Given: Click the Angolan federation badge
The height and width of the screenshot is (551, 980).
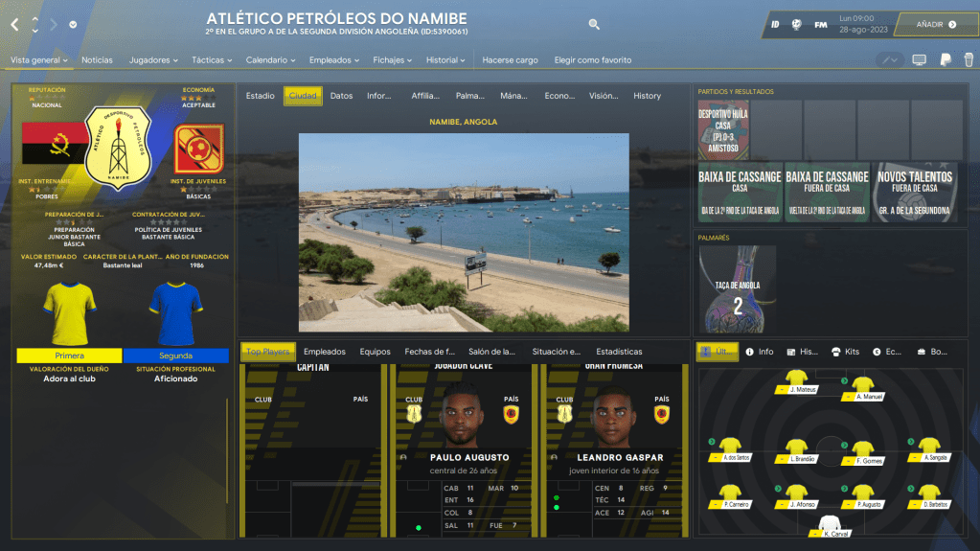Looking at the screenshot, I should coord(198,149).
